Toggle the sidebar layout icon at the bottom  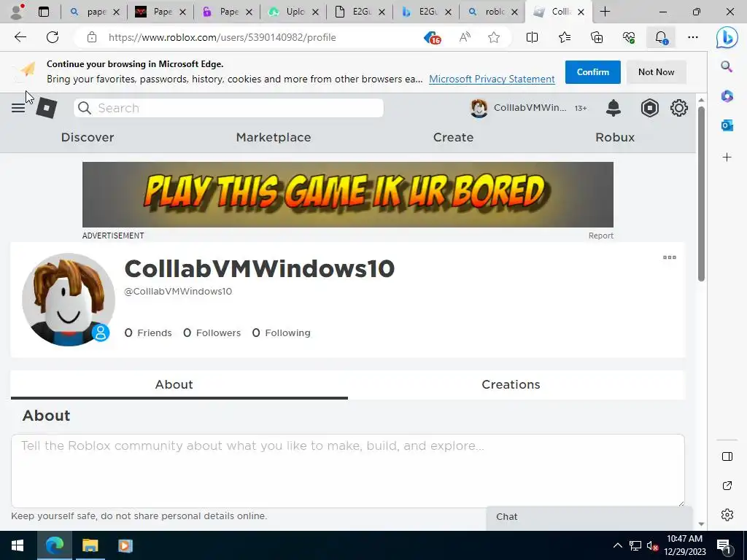(x=727, y=456)
